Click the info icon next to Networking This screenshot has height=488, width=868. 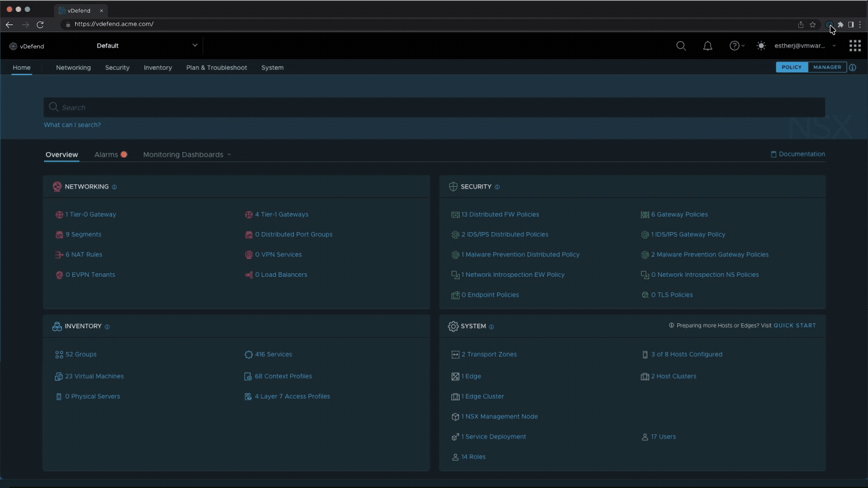click(114, 187)
